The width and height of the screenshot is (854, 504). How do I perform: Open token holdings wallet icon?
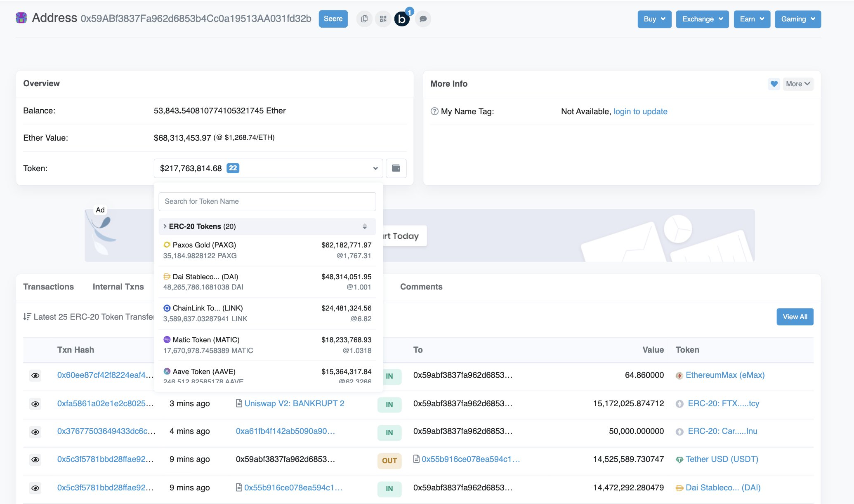point(396,168)
